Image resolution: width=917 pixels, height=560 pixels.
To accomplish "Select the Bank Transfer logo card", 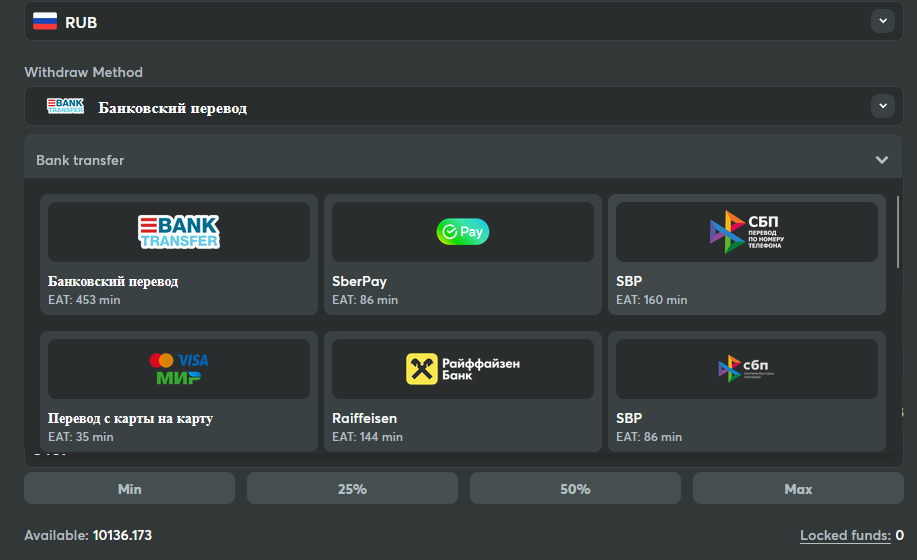I will pos(179,232).
